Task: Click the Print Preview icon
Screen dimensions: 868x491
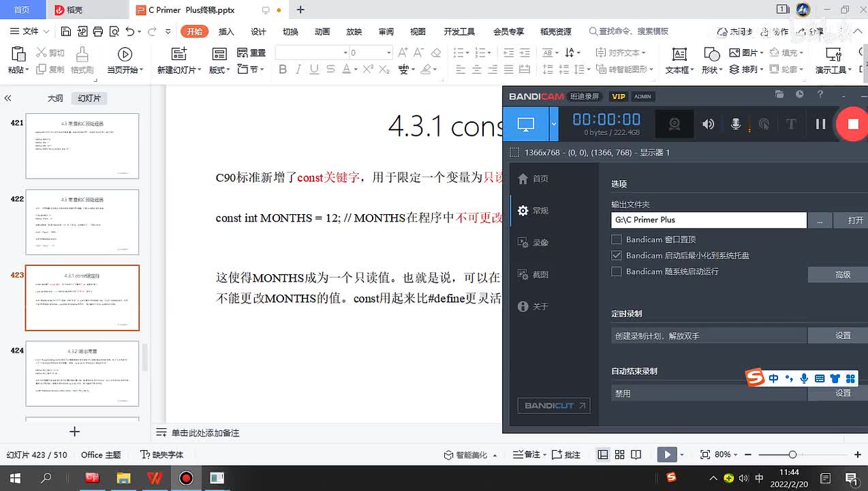Action: coord(113,31)
